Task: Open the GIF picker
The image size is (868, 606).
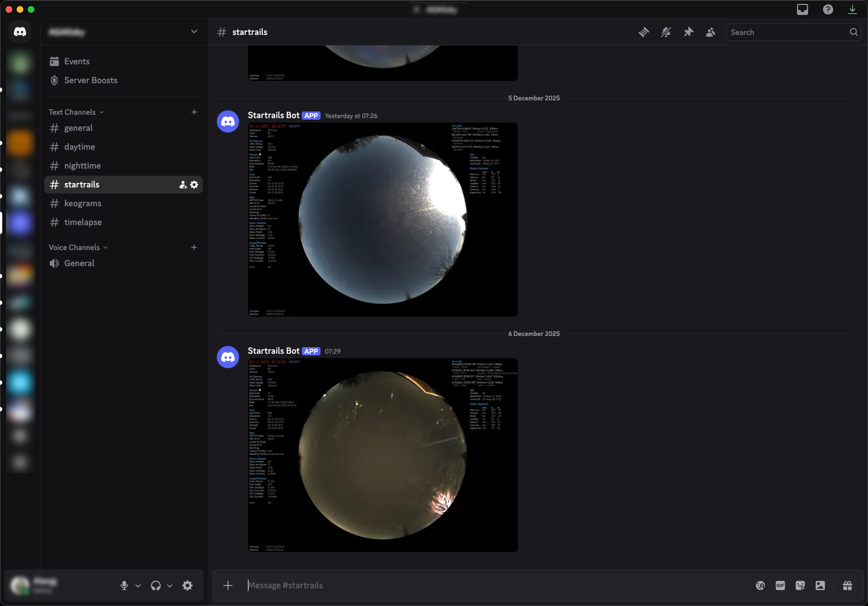Action: (780, 585)
